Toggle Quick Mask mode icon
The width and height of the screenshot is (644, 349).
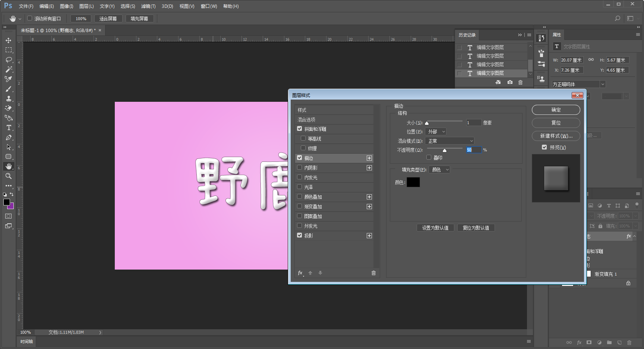[9, 216]
